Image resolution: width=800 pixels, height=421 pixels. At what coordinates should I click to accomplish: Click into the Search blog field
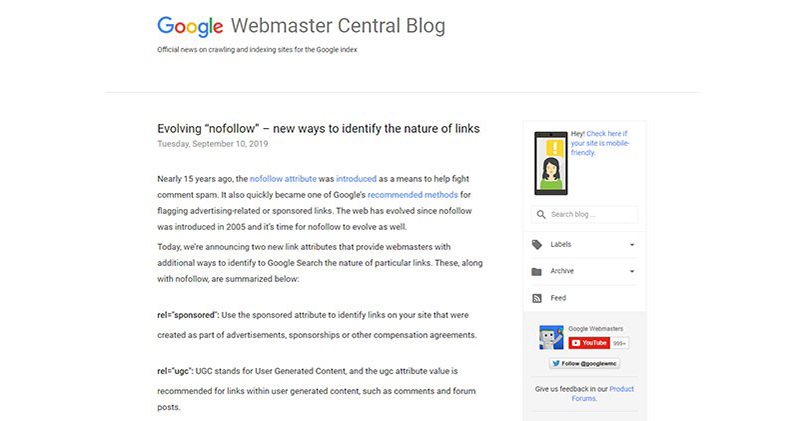coord(584,214)
